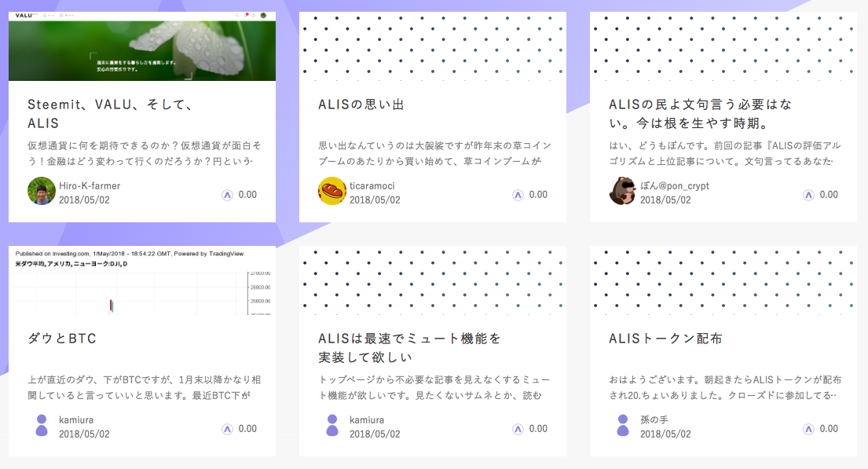Click the 0.00 token value on the ALISトークン配布 card

829,429
